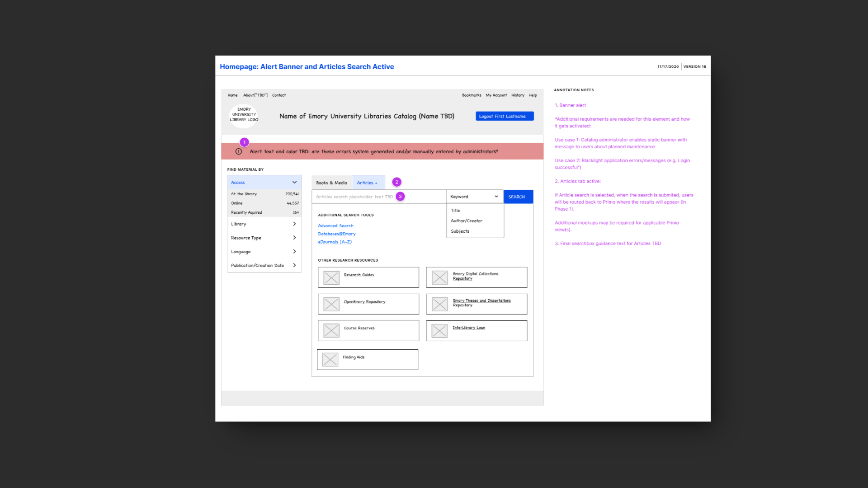This screenshot has width=868, height=488.
Task: Click Logout First Lastname button
Action: coord(504,116)
